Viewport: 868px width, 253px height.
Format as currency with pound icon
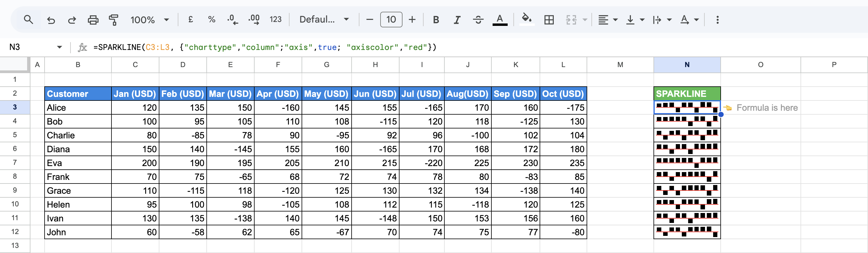[x=191, y=20]
